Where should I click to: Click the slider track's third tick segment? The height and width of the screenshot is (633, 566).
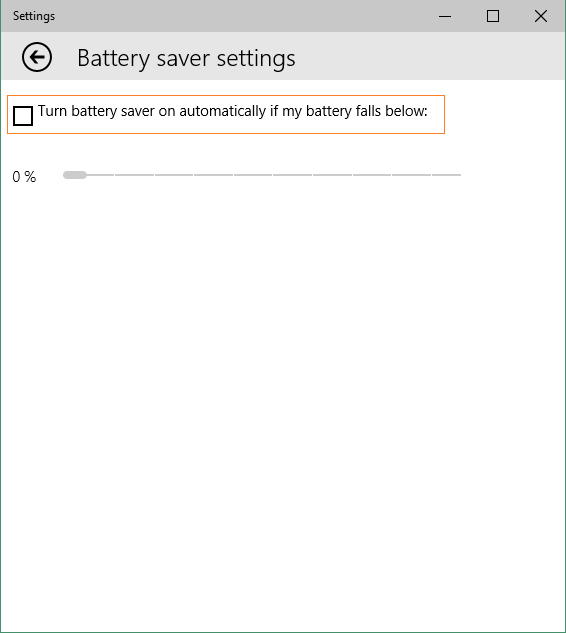(174, 175)
